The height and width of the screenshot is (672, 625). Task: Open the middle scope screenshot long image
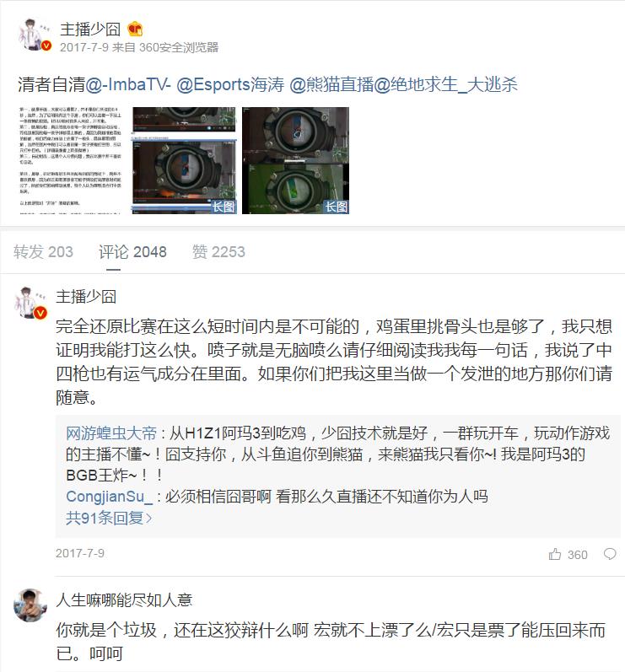pyautogui.click(x=185, y=160)
